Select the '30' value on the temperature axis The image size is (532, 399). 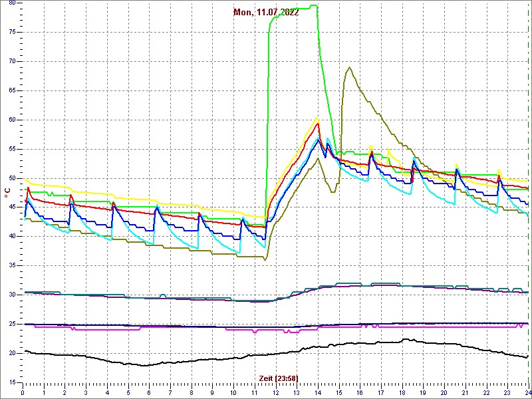coord(11,295)
